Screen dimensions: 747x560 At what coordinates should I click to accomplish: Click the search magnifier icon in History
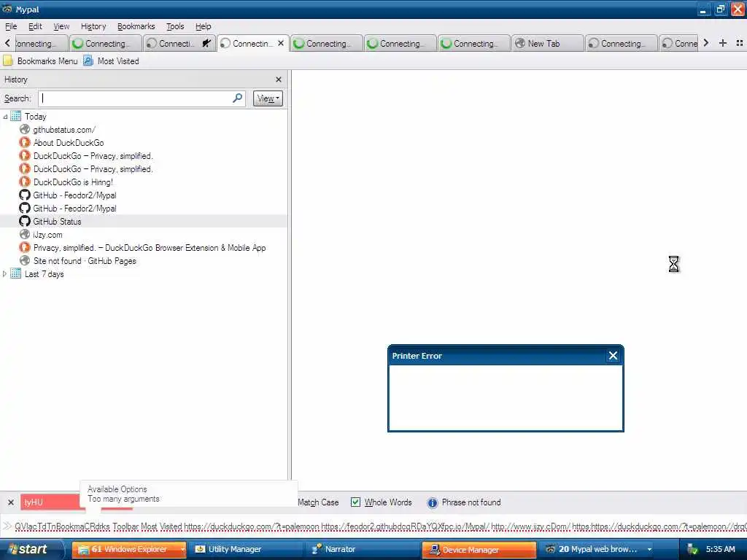pos(237,98)
